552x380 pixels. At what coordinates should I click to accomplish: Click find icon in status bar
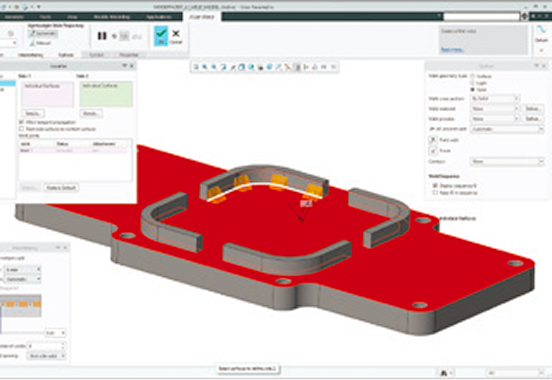(444, 373)
